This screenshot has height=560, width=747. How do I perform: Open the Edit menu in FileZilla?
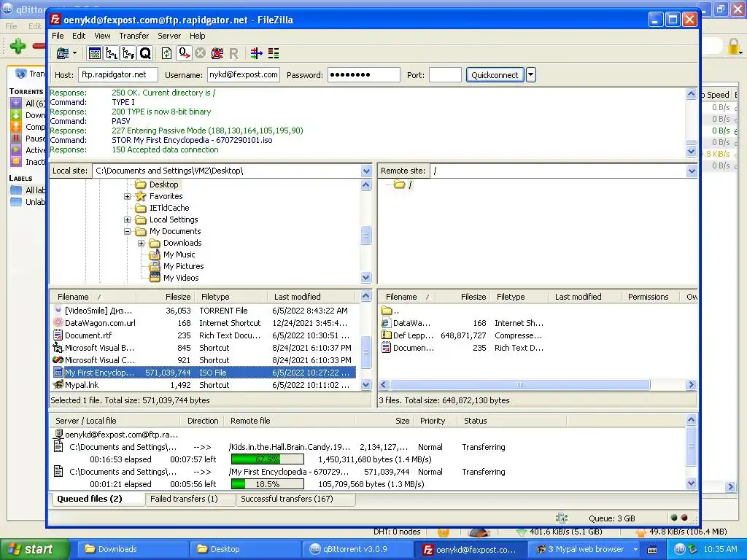tap(79, 36)
